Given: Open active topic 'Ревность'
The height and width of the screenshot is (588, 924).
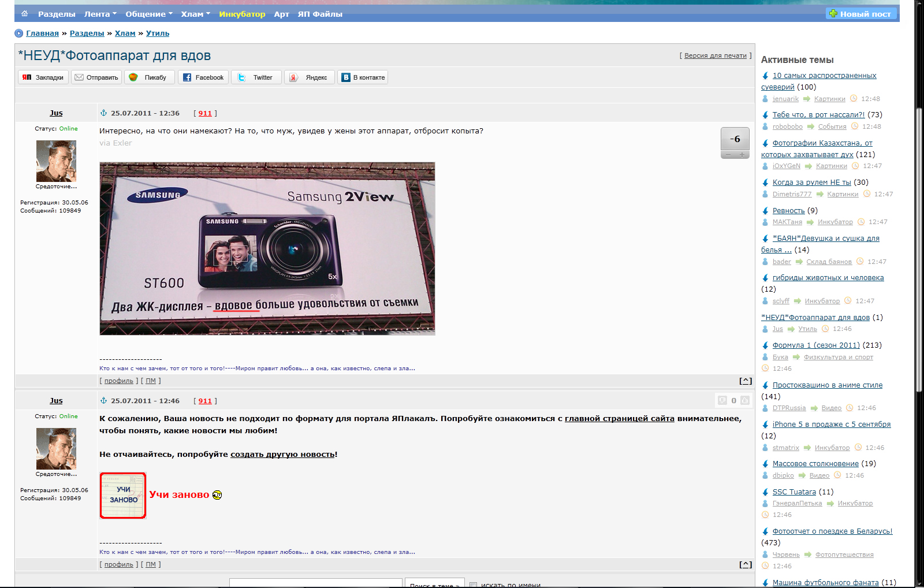Looking at the screenshot, I should coord(788,211).
